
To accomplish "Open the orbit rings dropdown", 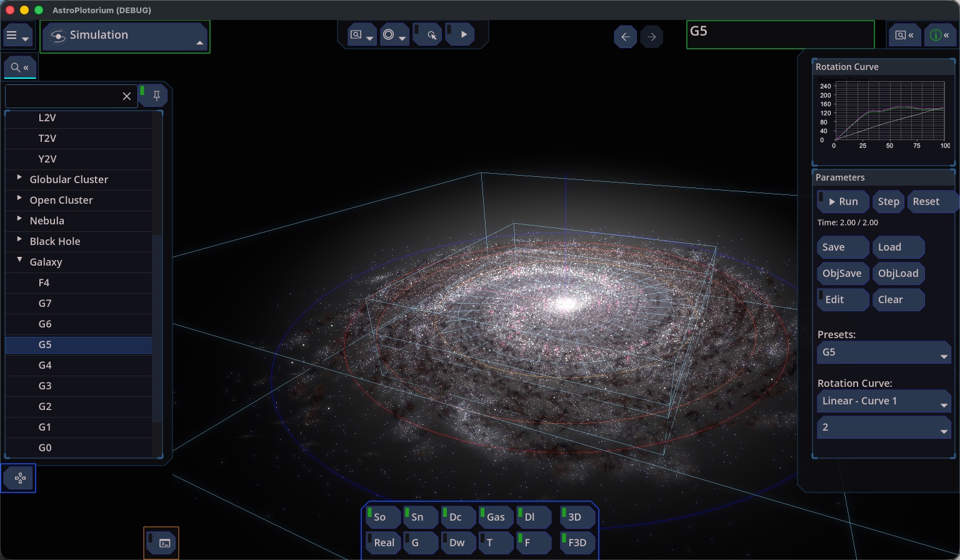I will [x=394, y=35].
